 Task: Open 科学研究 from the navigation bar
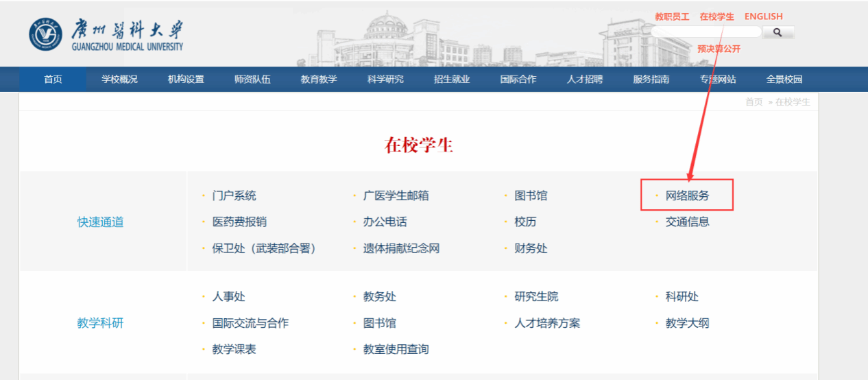click(x=385, y=79)
